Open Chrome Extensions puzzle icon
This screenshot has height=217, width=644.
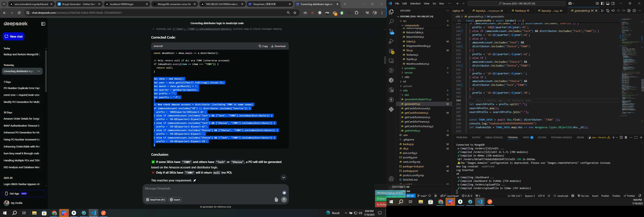[356, 13]
